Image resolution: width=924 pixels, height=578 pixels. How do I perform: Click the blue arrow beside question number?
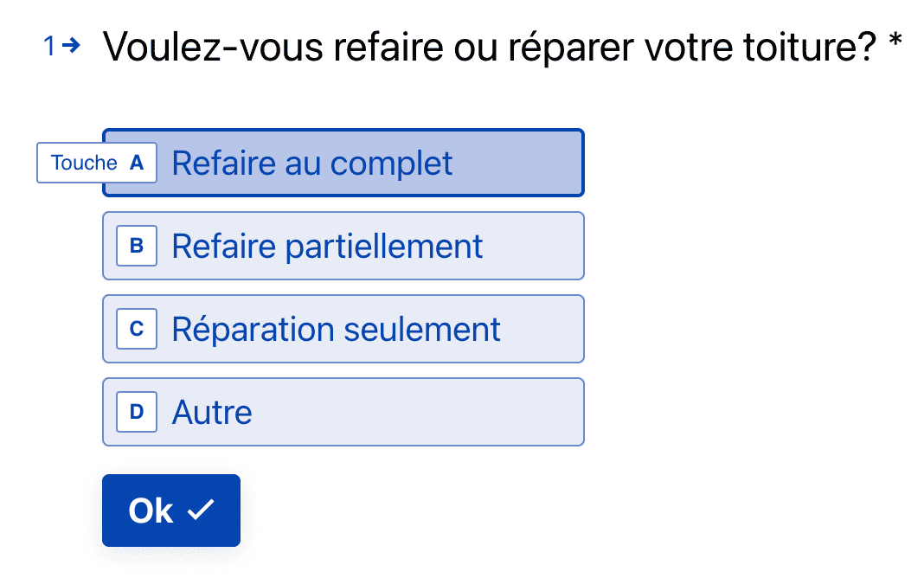(72, 47)
